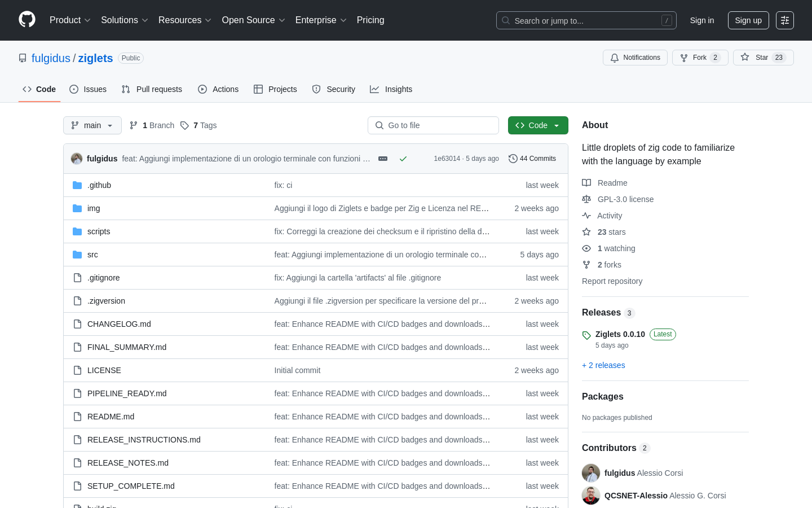The image size is (812, 508).
Task: Open the .github folder
Action: pos(99,185)
